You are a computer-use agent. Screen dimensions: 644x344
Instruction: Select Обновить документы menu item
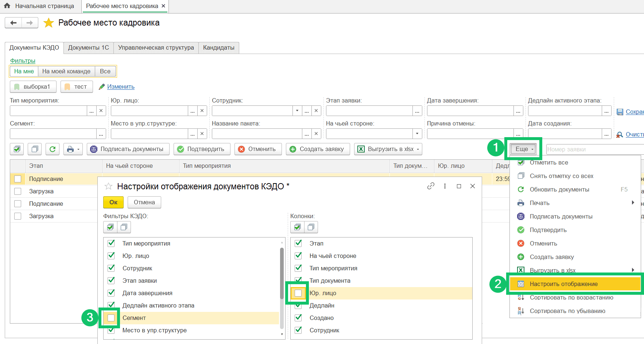click(575, 189)
